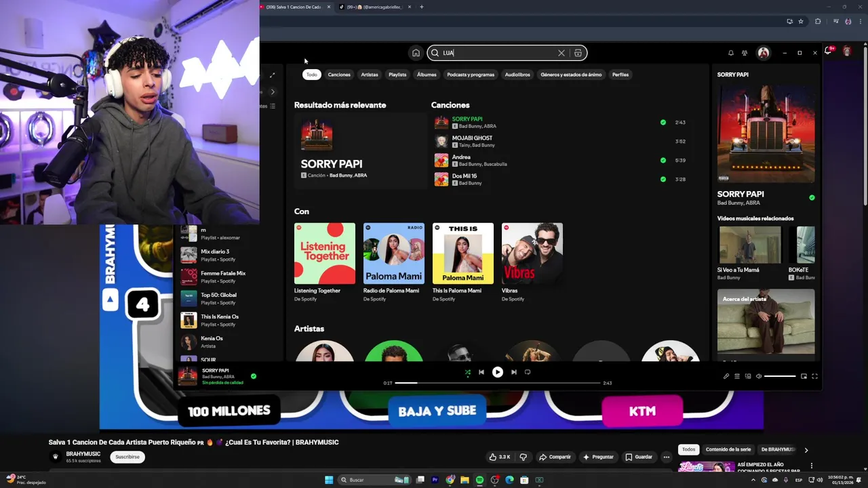Open connect to a device icon
Viewport: 868px width, 488px height.
point(748,376)
